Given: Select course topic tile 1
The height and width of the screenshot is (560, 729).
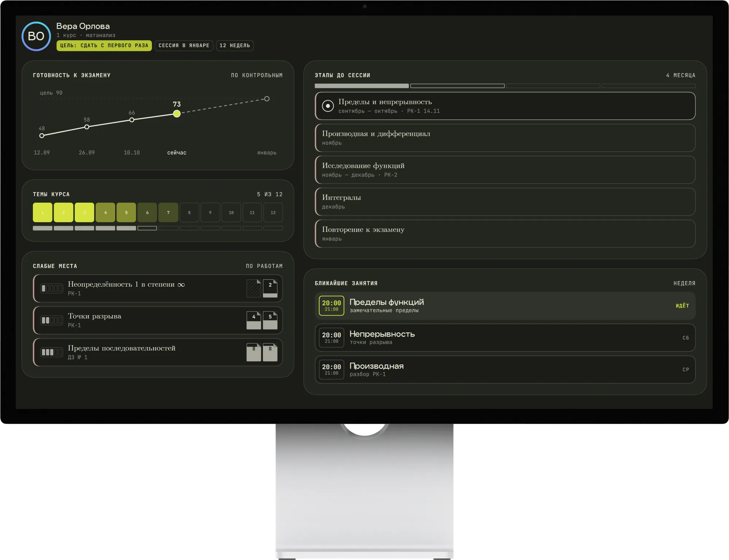Looking at the screenshot, I should (x=43, y=212).
